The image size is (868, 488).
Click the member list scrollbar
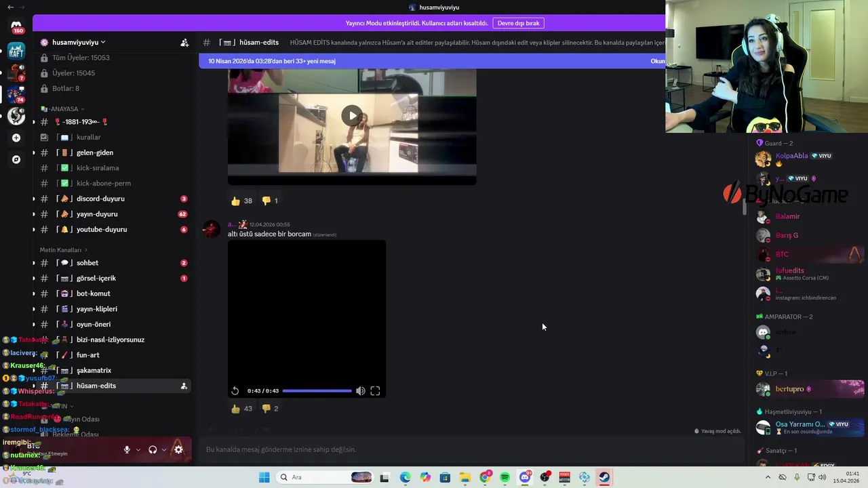point(745,207)
